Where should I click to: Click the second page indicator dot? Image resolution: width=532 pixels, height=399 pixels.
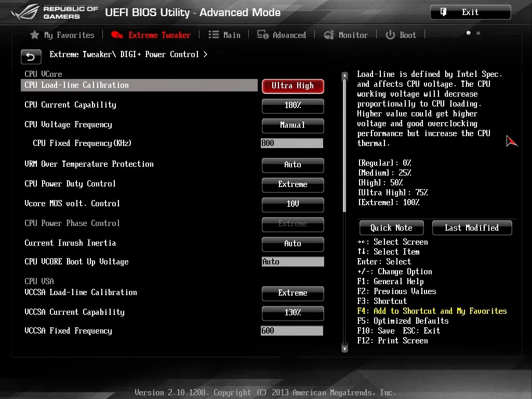(478, 33)
